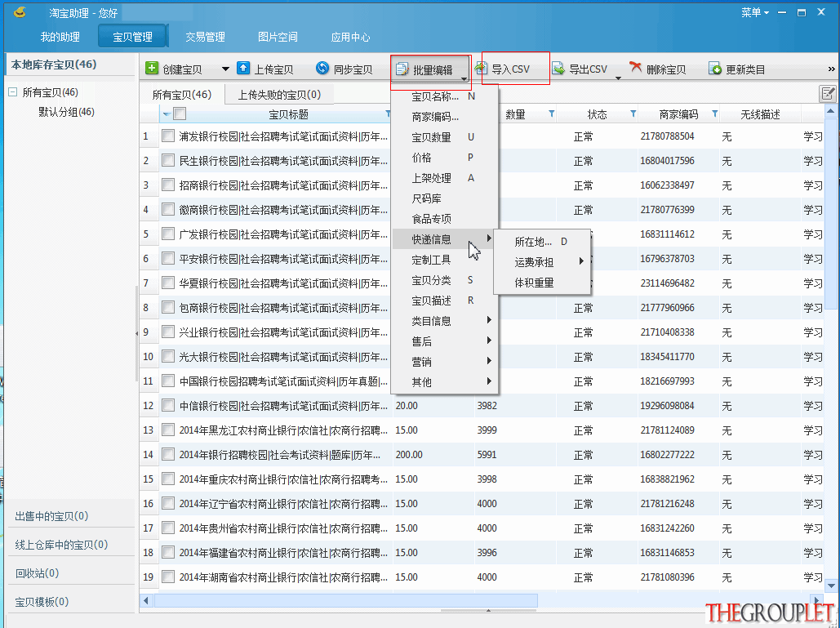Click the 同步宝贝 sync icon
The width and height of the screenshot is (840, 628).
pyautogui.click(x=322, y=68)
